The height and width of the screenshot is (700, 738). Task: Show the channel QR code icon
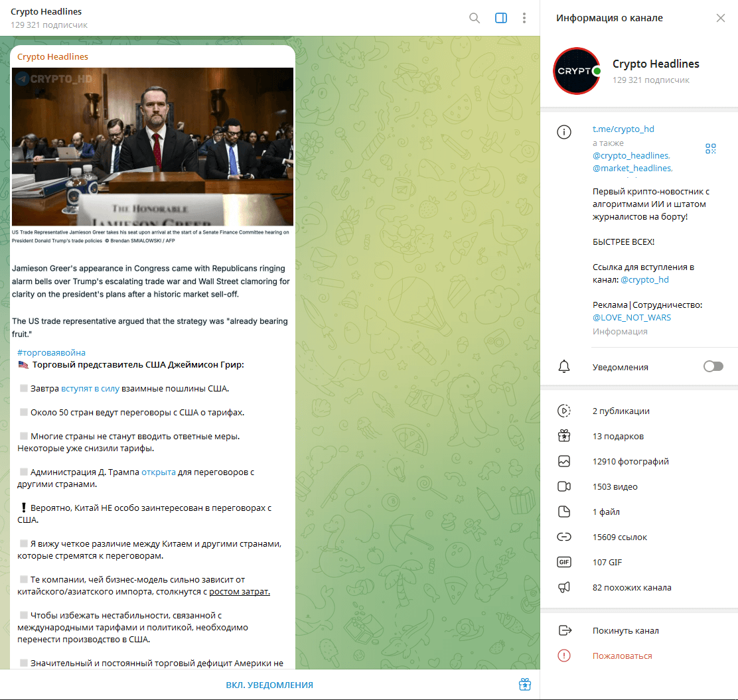coord(711,149)
